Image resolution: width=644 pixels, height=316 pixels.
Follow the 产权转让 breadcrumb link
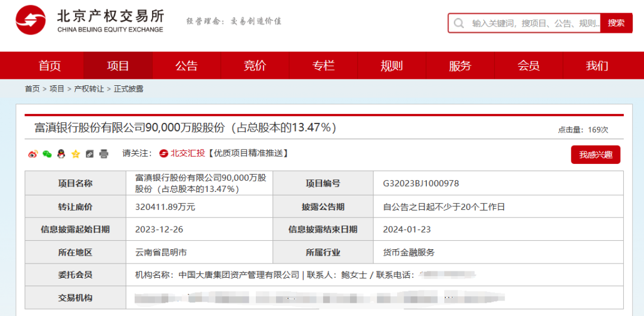89,89
